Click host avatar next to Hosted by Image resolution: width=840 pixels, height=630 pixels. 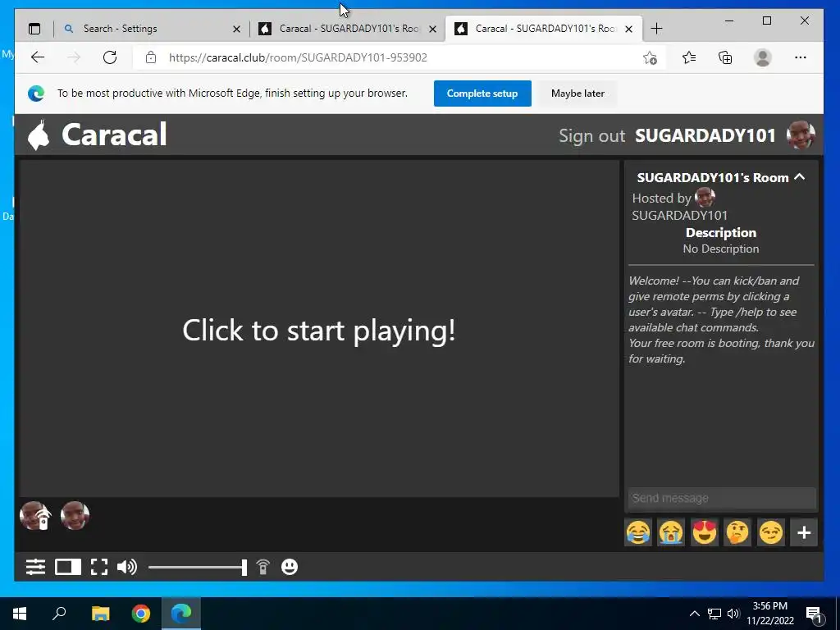point(705,198)
